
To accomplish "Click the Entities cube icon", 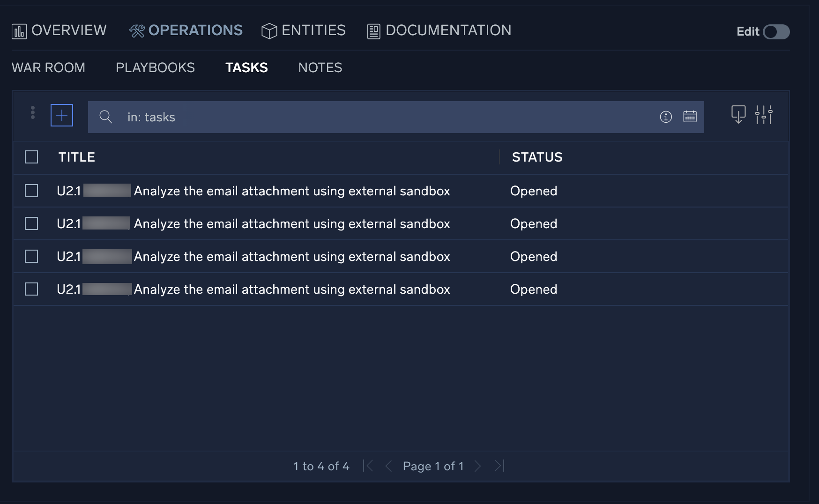I will [268, 30].
